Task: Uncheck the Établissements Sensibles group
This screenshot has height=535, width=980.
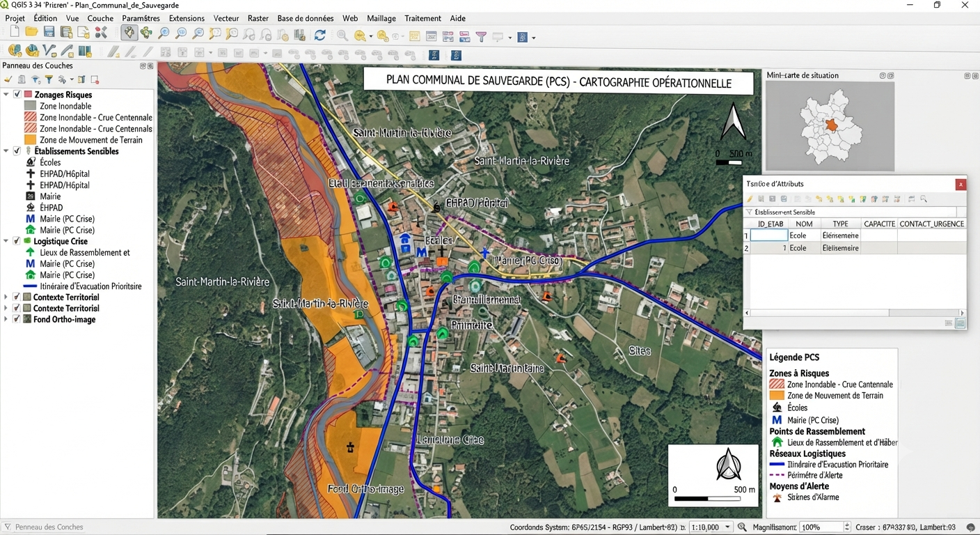Action: [17, 151]
